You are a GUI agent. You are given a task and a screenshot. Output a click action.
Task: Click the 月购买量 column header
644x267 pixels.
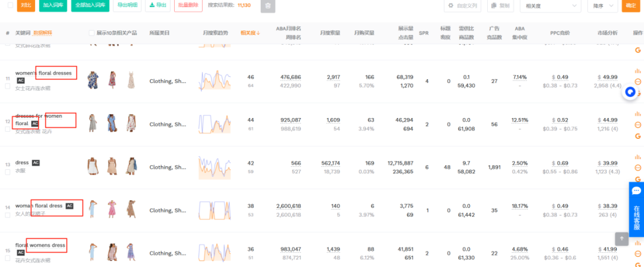(x=364, y=33)
